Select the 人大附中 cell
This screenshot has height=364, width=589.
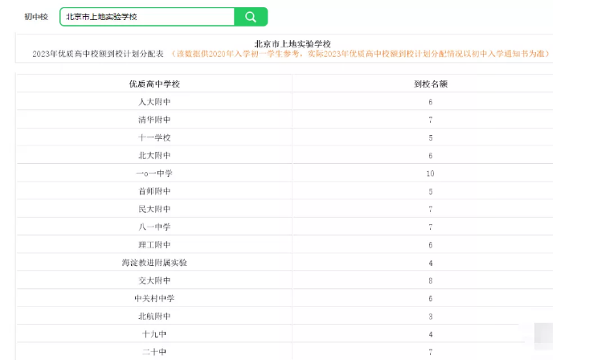click(154, 102)
